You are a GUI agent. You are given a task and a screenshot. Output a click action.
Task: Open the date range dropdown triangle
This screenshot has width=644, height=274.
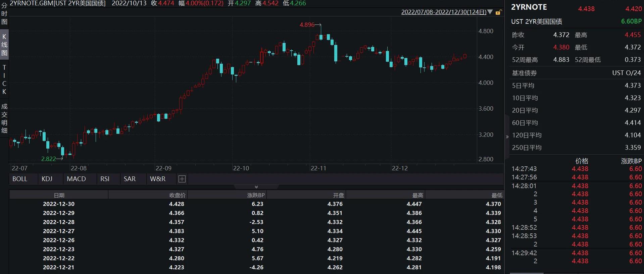pos(490,12)
